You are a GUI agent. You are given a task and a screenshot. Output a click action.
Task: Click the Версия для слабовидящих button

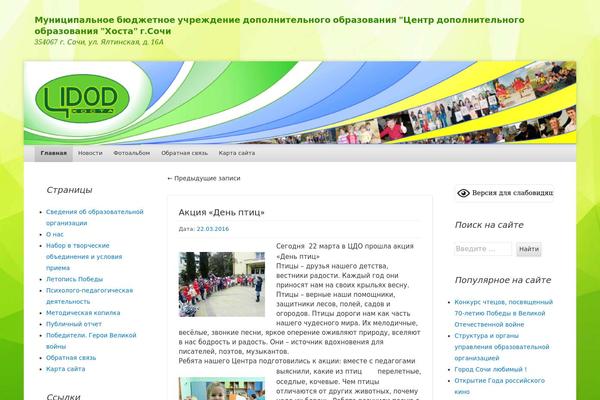click(505, 193)
